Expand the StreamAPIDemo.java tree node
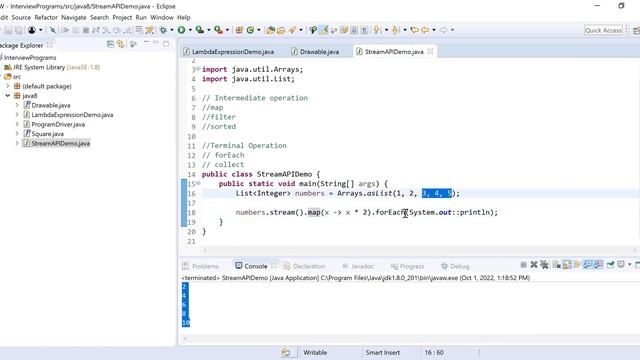The height and width of the screenshot is (360, 640). (17, 143)
